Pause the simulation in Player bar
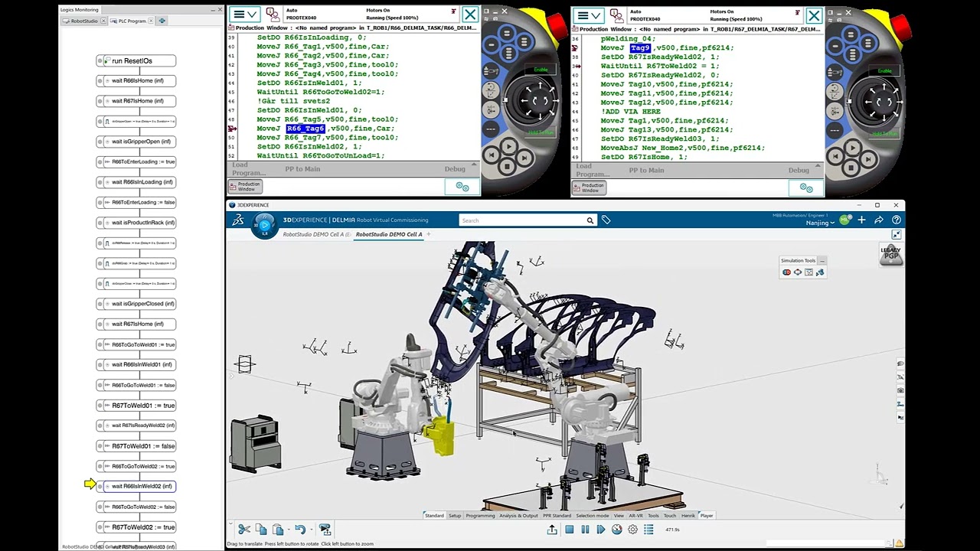This screenshot has width=980, height=551. 586,530
